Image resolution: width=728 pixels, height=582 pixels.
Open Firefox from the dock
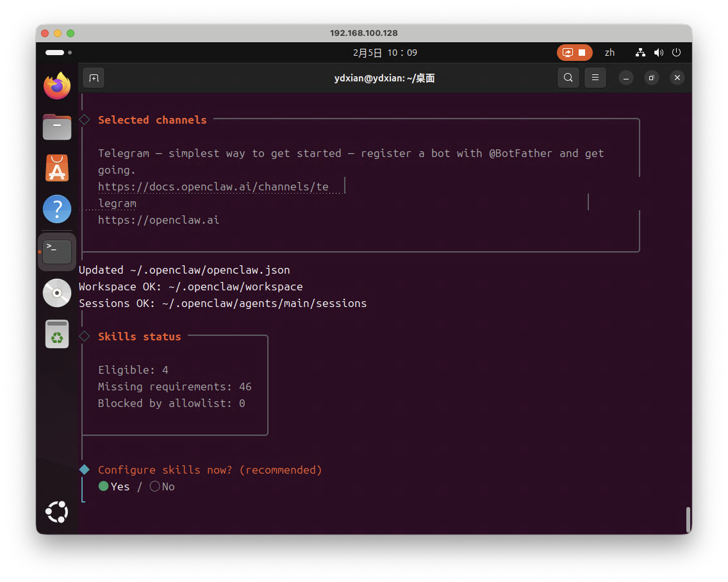56,86
